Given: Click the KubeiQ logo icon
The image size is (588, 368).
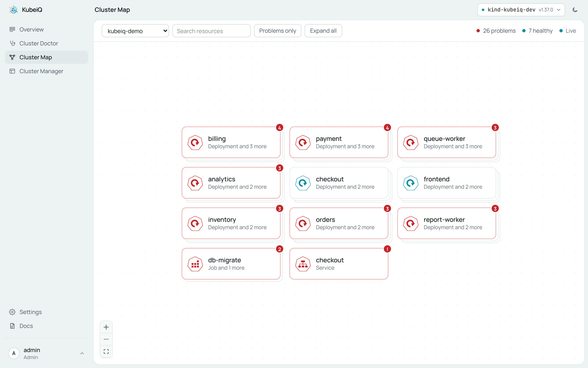Looking at the screenshot, I should pyautogui.click(x=14, y=10).
